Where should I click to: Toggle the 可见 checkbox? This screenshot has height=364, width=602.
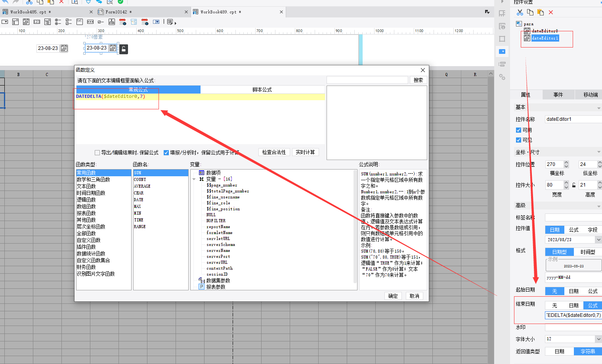coord(518,140)
